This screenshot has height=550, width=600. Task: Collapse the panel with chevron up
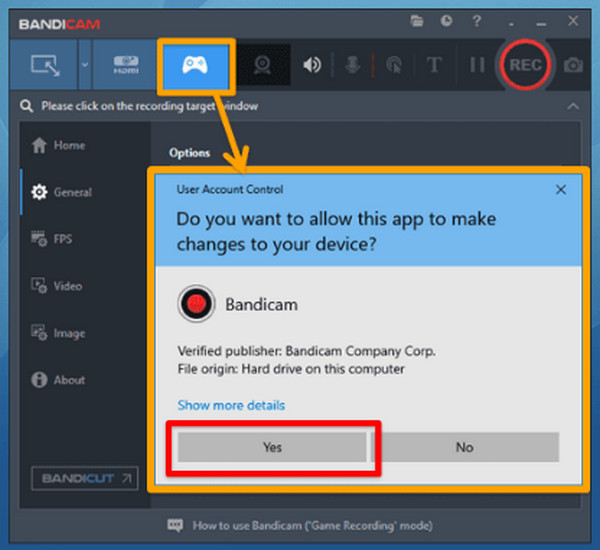tap(573, 106)
